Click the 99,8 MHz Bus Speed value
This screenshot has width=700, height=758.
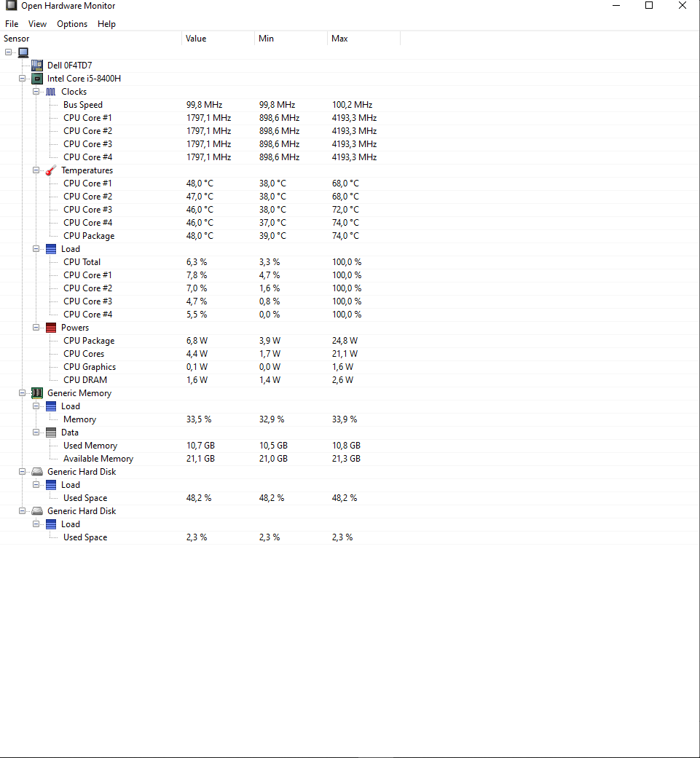204,104
